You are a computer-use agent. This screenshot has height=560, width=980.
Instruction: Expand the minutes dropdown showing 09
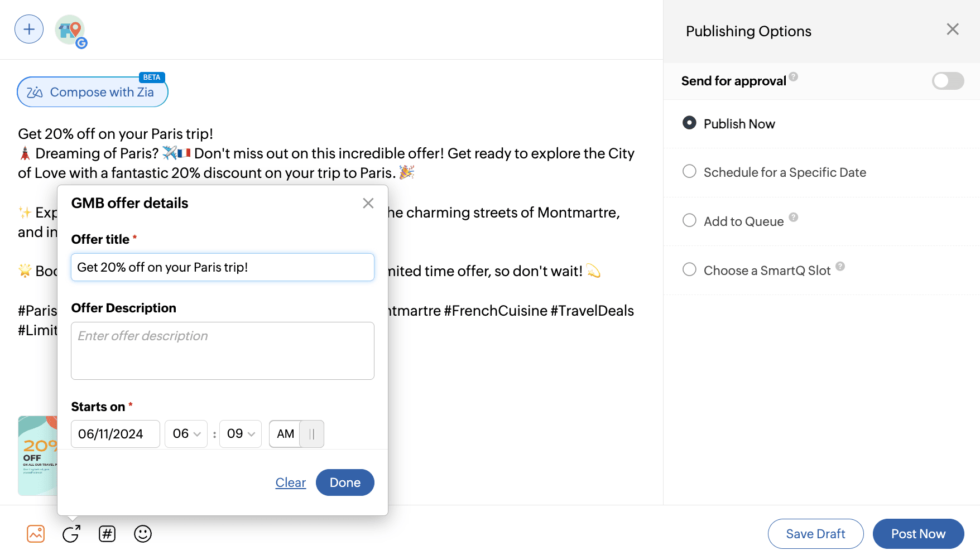pos(241,434)
